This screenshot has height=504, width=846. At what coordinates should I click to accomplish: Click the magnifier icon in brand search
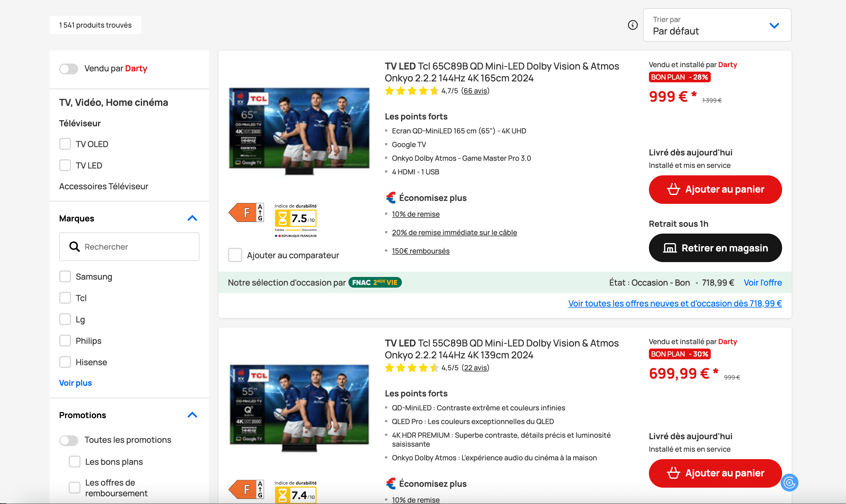[x=74, y=247]
